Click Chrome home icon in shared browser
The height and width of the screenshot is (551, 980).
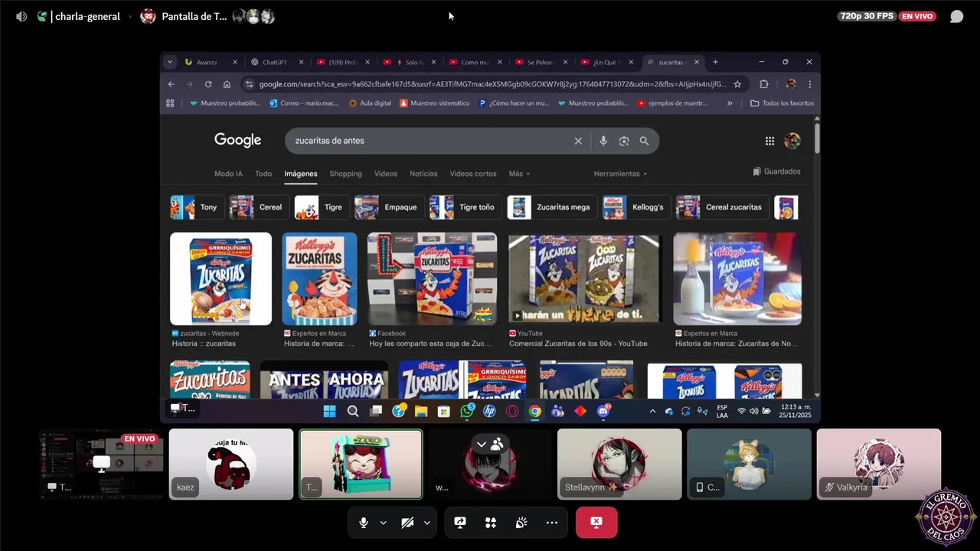227,84
